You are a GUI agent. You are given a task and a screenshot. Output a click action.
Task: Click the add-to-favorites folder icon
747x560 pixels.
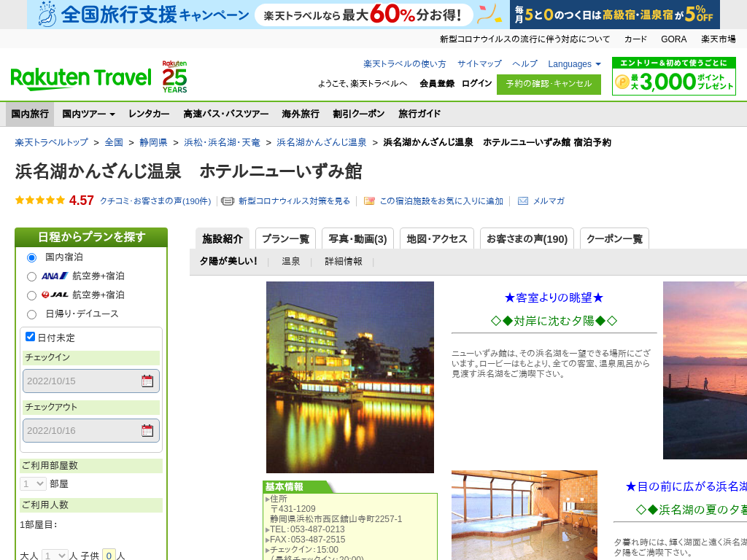coord(369,201)
